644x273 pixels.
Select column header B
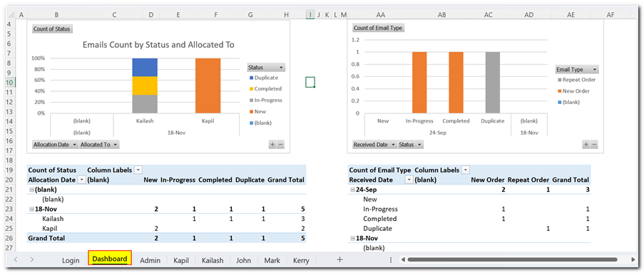tap(56, 15)
